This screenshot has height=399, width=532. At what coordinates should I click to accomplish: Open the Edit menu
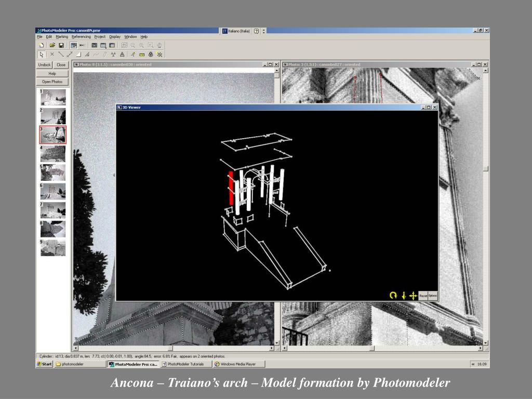[49, 37]
